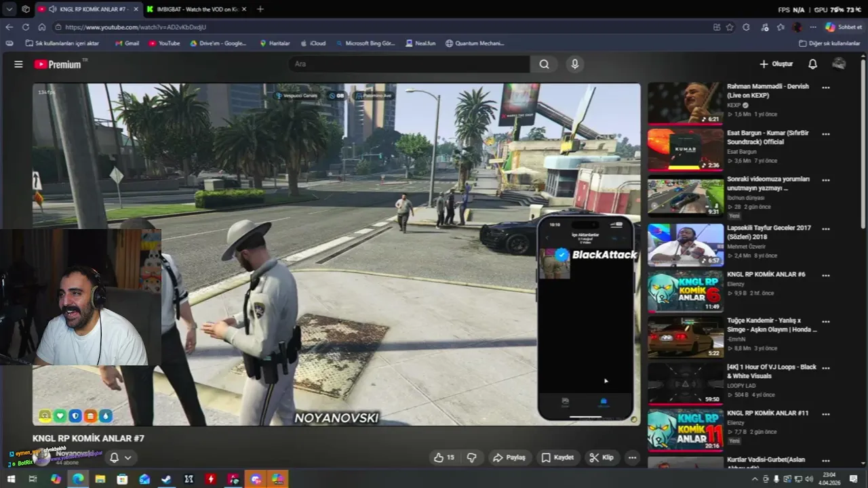This screenshot has width=868, height=488.
Task: Open options for 1 Hour Of VJ Loops
Action: click(826, 368)
